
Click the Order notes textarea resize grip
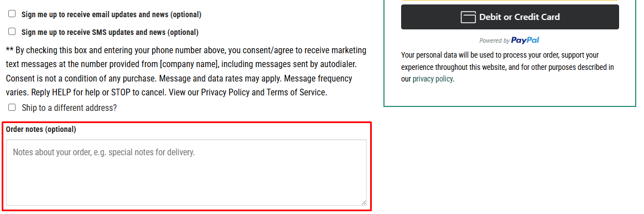(363, 202)
